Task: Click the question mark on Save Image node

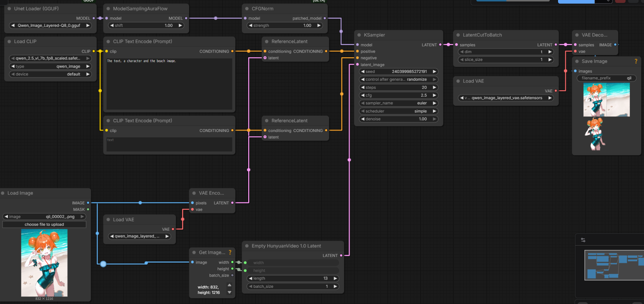Action: click(x=636, y=61)
